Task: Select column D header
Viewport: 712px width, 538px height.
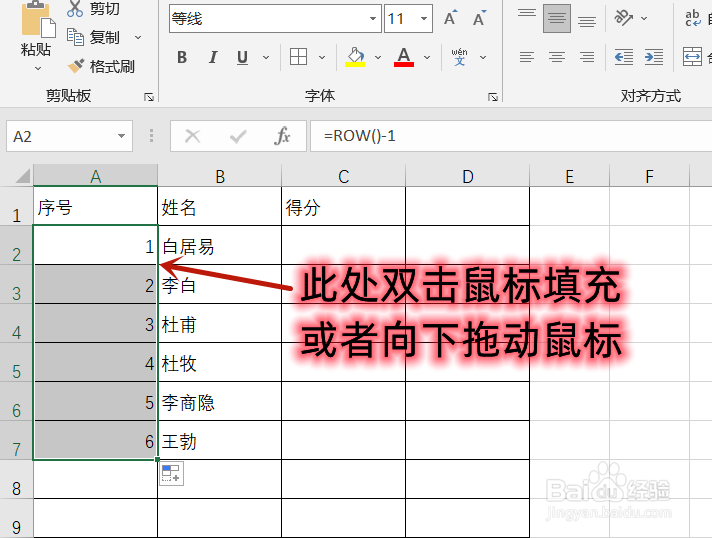Action: pyautogui.click(x=468, y=176)
